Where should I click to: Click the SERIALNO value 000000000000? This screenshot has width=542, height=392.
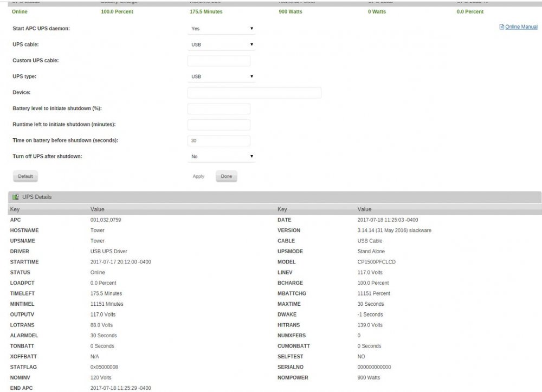point(374,367)
